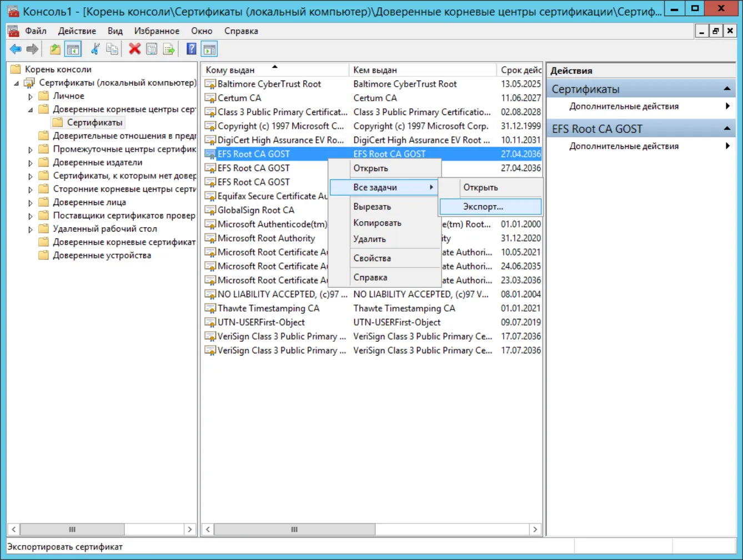Click the folder icon next to Доверенные устройства
Screen dimensions: 743x560
pyautogui.click(x=44, y=255)
